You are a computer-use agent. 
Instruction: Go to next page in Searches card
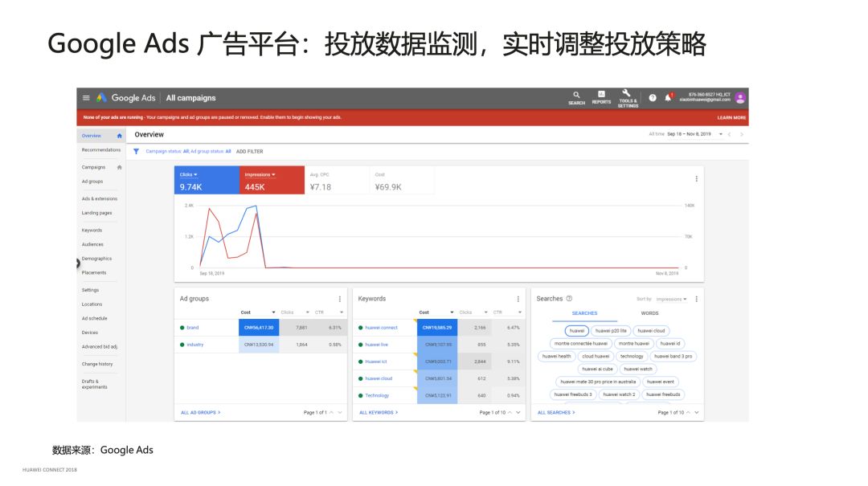tap(696, 412)
